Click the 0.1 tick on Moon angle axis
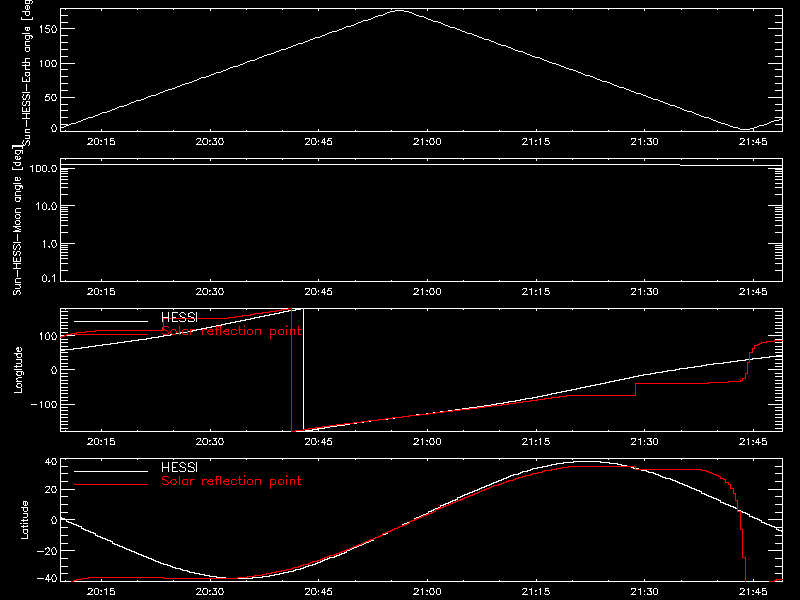 point(49,278)
